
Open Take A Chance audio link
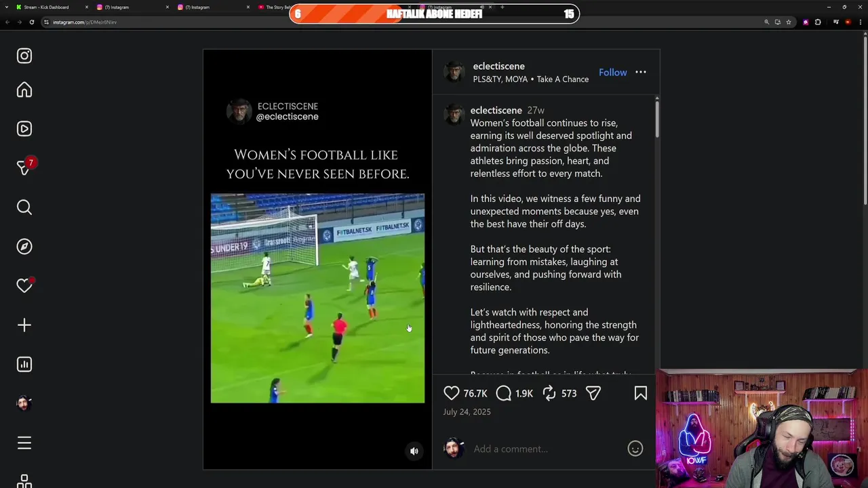pos(563,79)
